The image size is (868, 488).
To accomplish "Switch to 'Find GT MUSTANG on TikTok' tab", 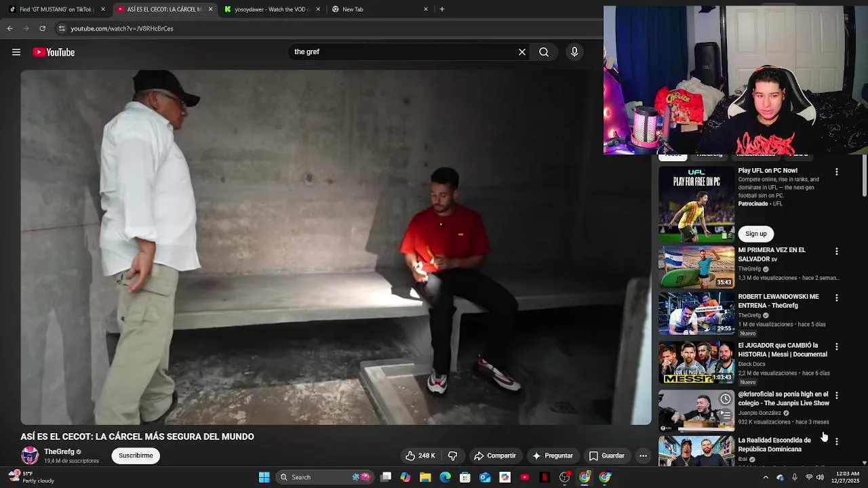I will pyautogui.click(x=56, y=9).
